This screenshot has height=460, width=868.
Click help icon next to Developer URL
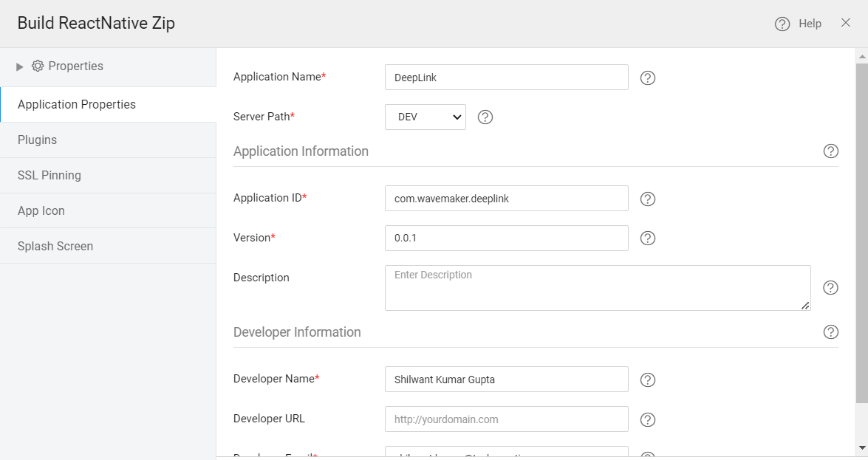pos(648,419)
